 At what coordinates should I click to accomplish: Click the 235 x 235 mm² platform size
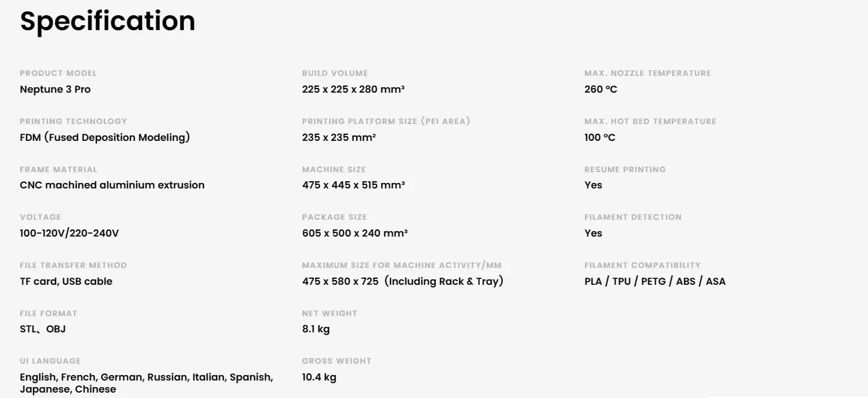[x=339, y=137]
